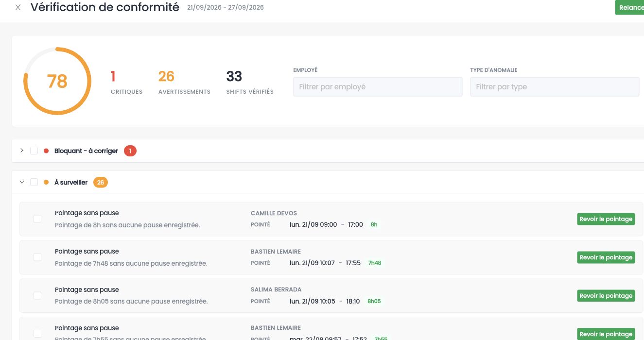This screenshot has width=644, height=340.
Task: Click the green 8h duration tag
Action: (x=374, y=225)
